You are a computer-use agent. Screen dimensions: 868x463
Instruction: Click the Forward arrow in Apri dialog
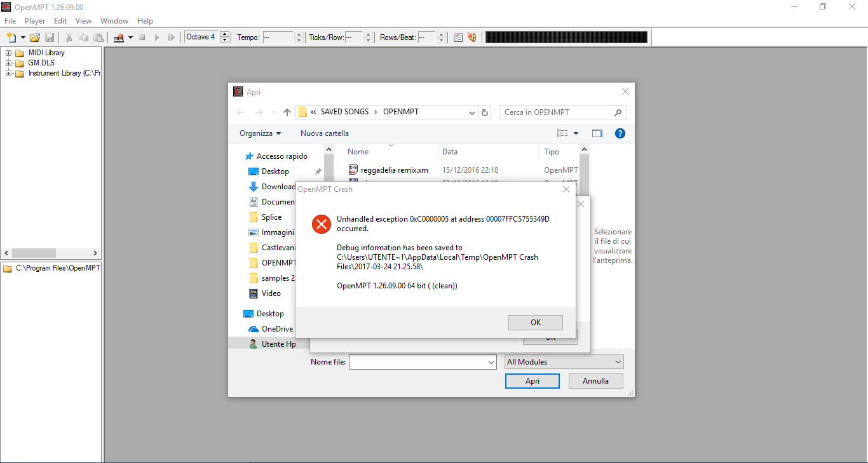pos(259,112)
